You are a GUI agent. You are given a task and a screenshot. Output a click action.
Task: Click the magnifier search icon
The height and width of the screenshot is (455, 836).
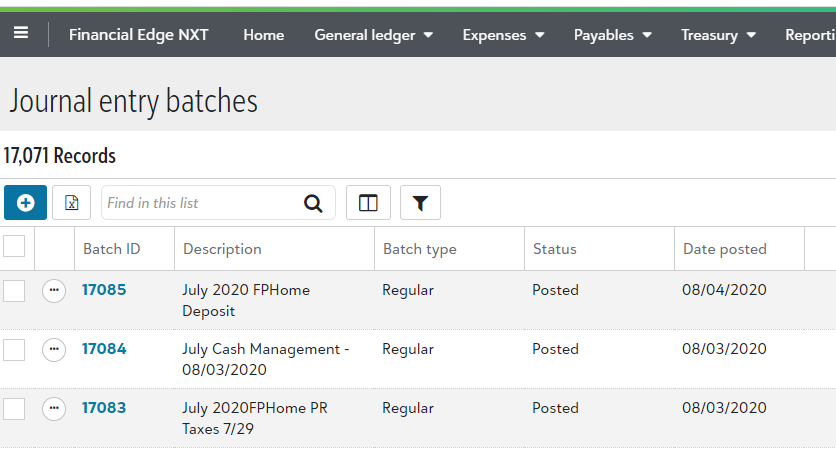coord(313,203)
